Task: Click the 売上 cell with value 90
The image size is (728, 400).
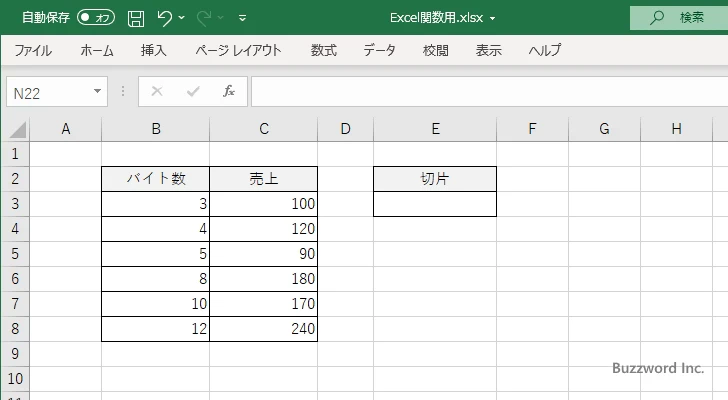Action: coord(264,254)
